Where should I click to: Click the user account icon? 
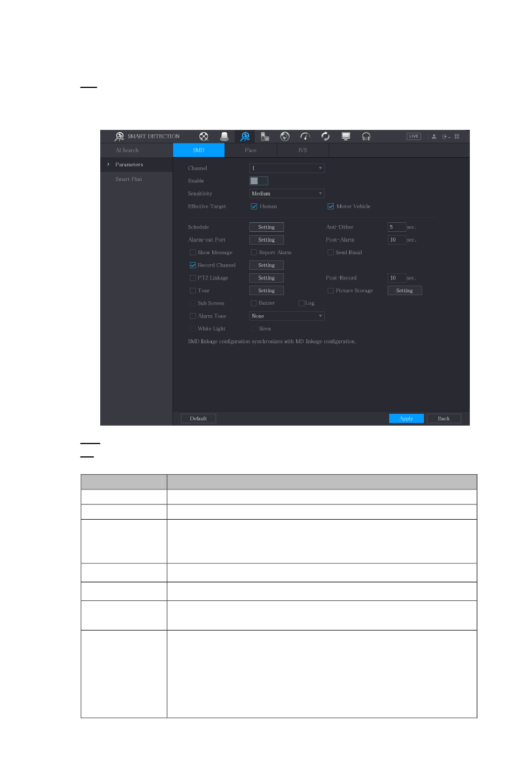pos(434,137)
